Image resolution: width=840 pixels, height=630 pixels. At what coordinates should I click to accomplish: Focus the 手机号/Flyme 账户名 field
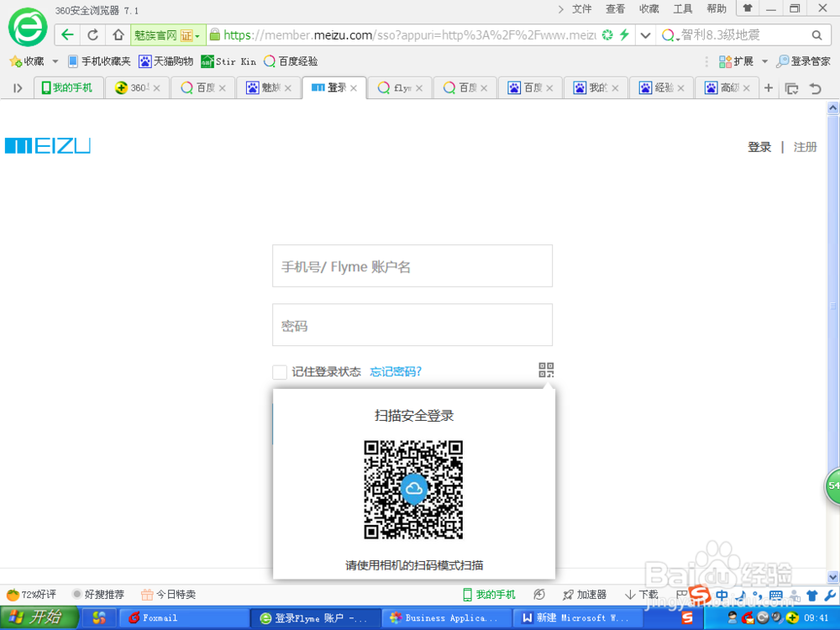coord(412,266)
